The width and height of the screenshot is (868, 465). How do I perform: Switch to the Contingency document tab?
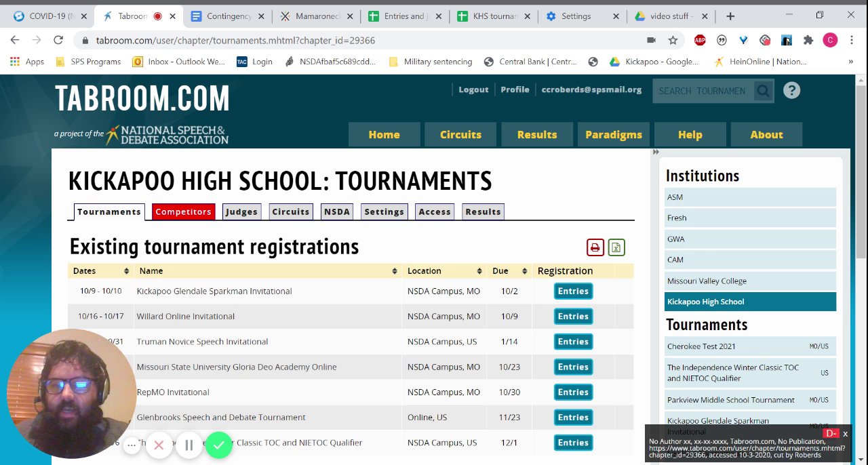click(229, 16)
